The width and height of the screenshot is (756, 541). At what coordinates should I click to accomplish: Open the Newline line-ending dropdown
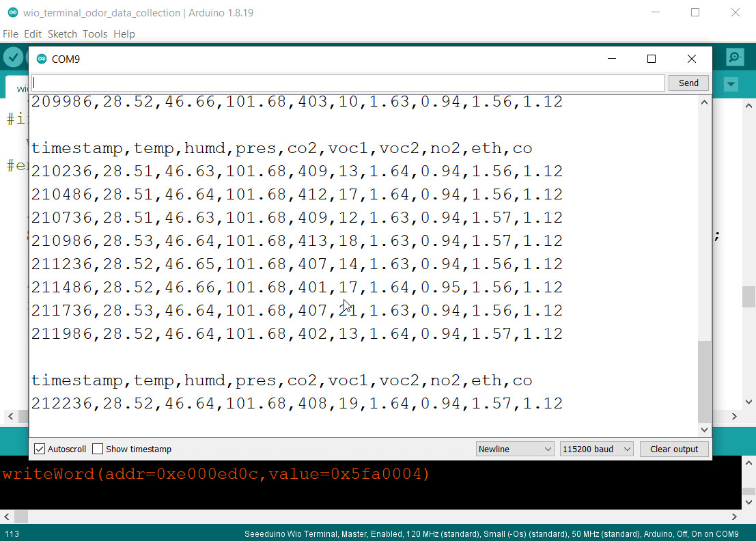[x=515, y=449]
